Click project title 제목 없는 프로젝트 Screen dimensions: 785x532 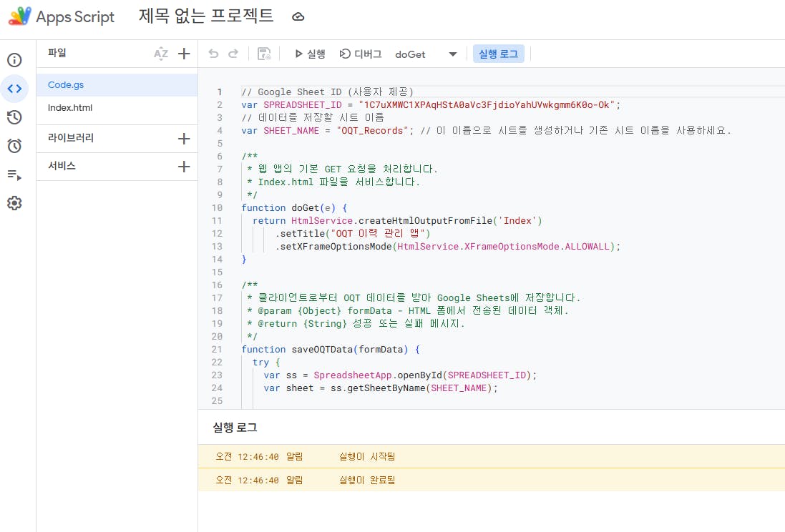[x=206, y=16]
